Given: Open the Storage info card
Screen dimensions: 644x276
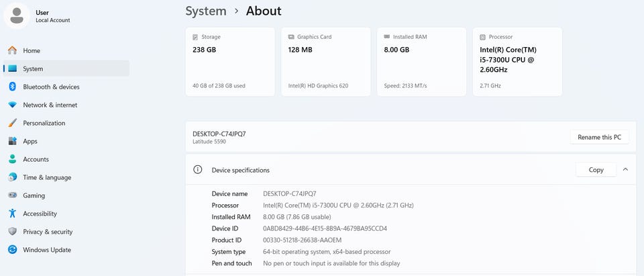Looking at the screenshot, I should [230, 61].
